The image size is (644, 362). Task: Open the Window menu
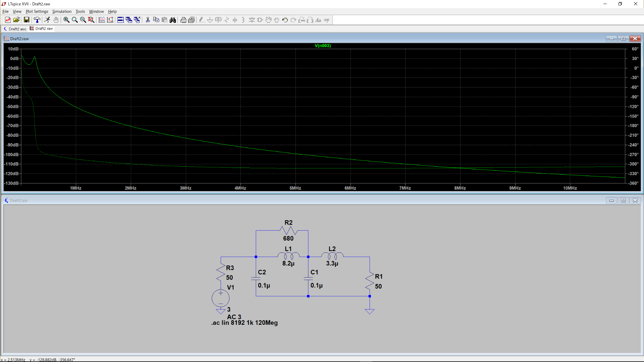[96, 11]
